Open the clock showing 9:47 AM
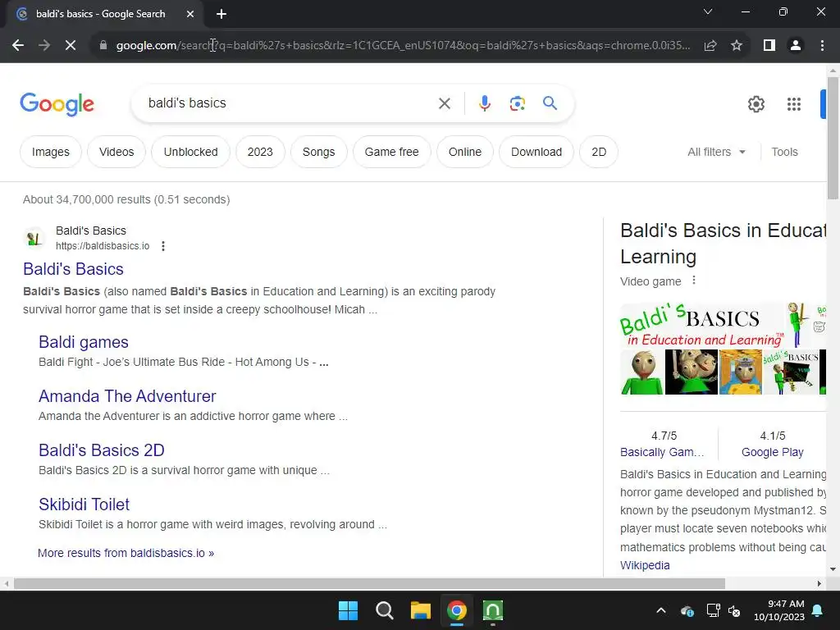This screenshot has height=630, width=840. click(779, 610)
